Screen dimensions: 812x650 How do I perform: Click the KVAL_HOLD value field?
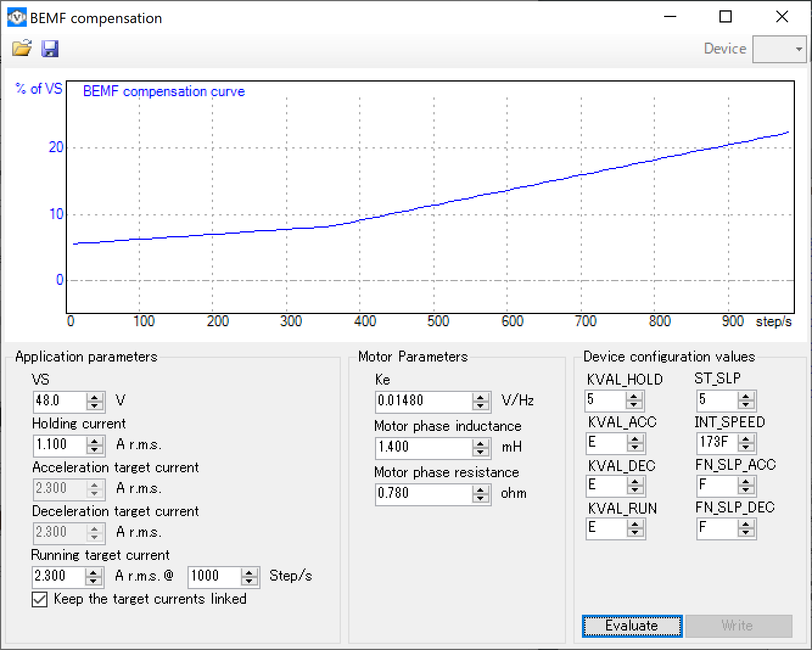pyautogui.click(x=606, y=400)
